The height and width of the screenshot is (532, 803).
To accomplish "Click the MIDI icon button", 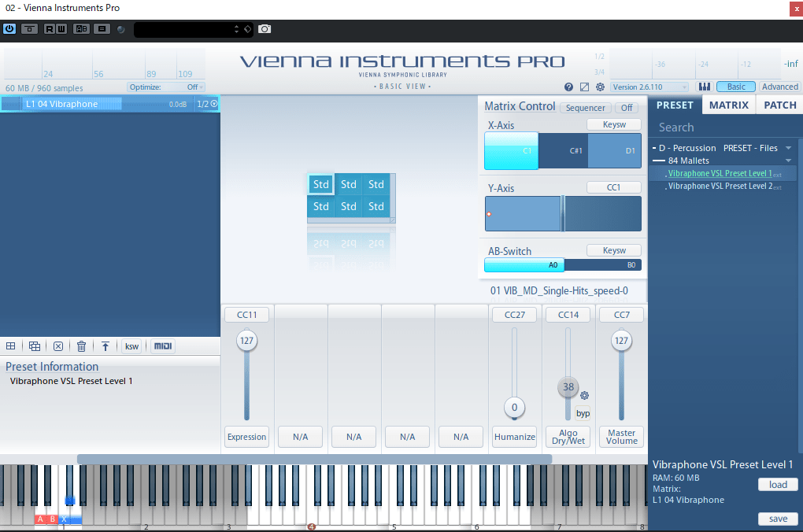I will (163, 346).
